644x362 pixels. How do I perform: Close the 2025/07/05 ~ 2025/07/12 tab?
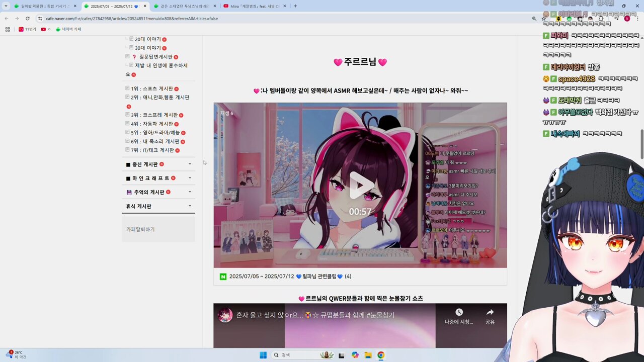145,6
